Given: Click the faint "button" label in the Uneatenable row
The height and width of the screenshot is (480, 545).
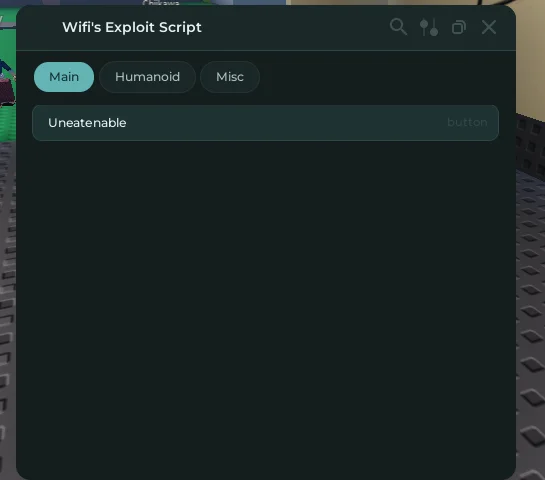Looking at the screenshot, I should tap(467, 122).
